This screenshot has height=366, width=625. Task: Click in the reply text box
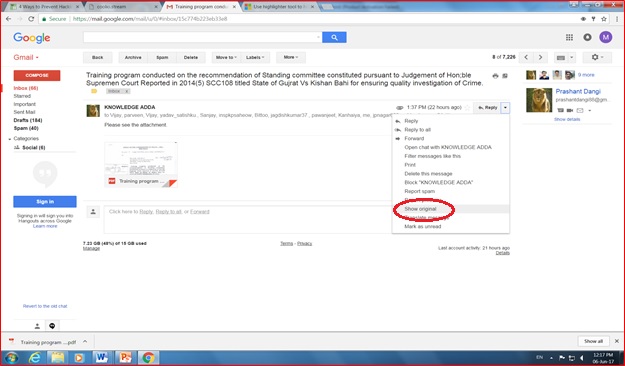(247, 219)
